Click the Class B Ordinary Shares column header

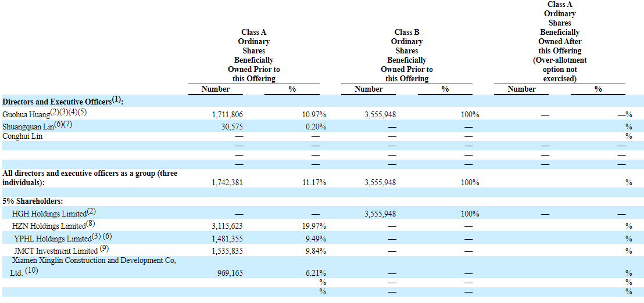coord(407,56)
